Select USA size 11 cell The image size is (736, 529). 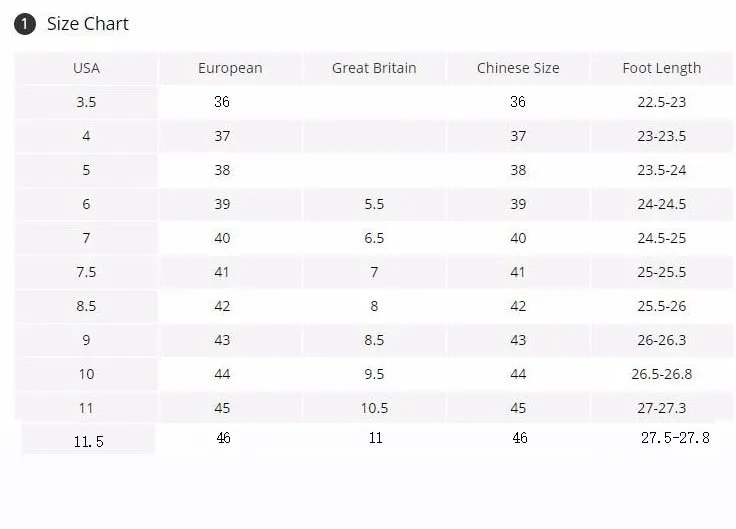point(86,408)
